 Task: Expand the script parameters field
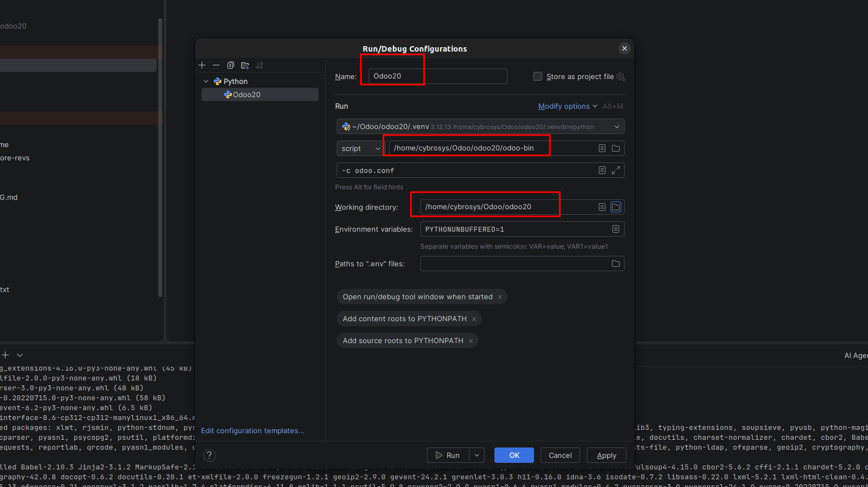click(x=616, y=170)
